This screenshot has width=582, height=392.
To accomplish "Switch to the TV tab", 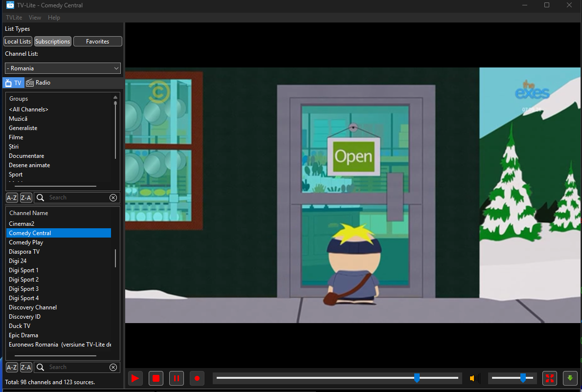I will [x=13, y=83].
